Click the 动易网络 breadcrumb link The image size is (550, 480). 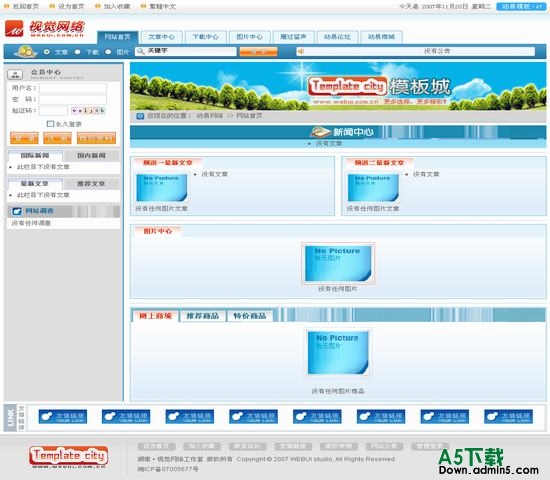point(209,116)
